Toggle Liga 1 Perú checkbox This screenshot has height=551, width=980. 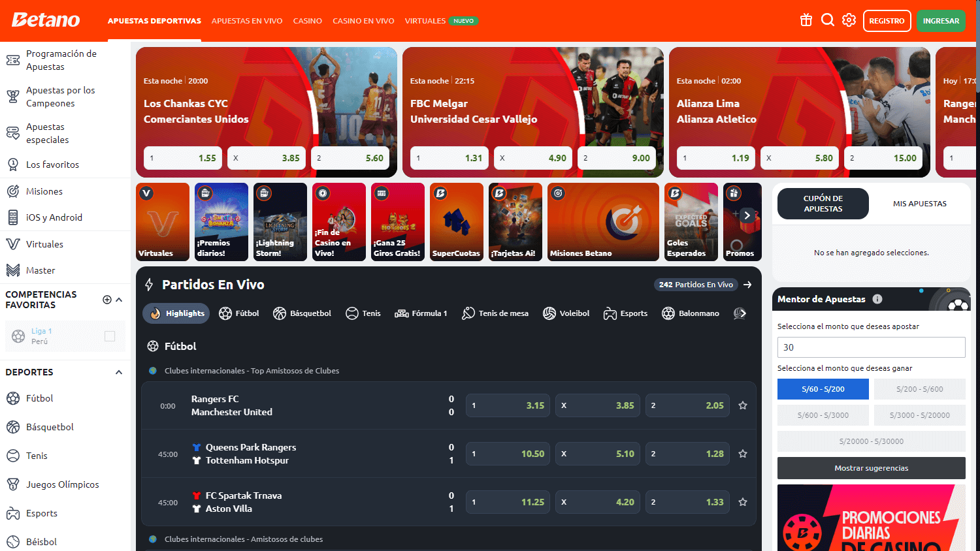coord(110,336)
